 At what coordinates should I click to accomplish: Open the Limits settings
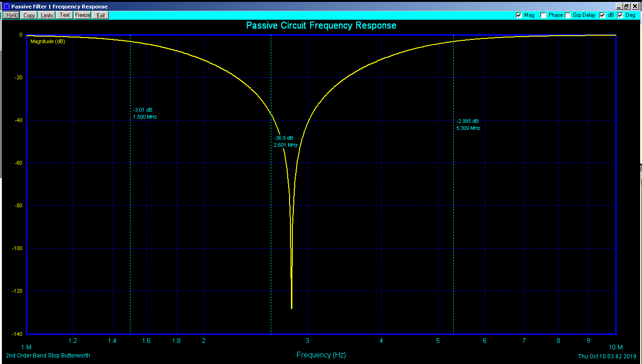click(47, 15)
